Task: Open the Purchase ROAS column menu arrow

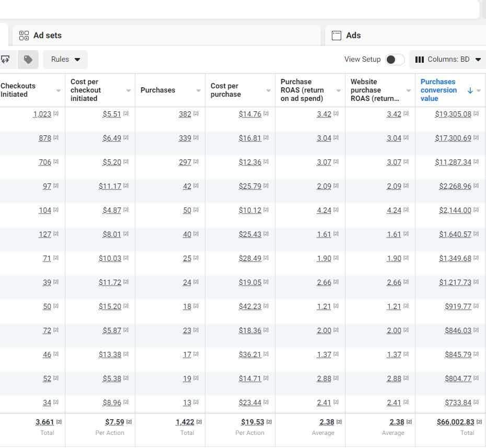Action: coord(339,90)
